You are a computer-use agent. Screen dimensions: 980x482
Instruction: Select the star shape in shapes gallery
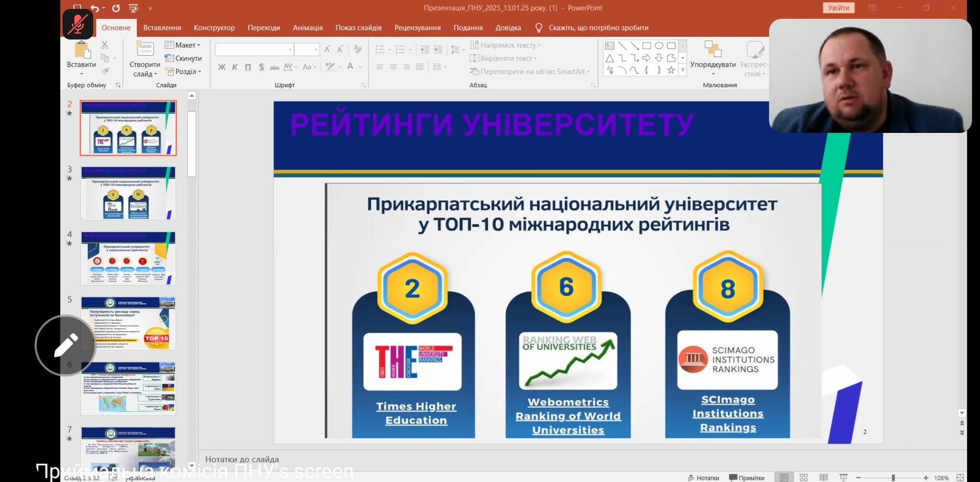pyautogui.click(x=671, y=70)
